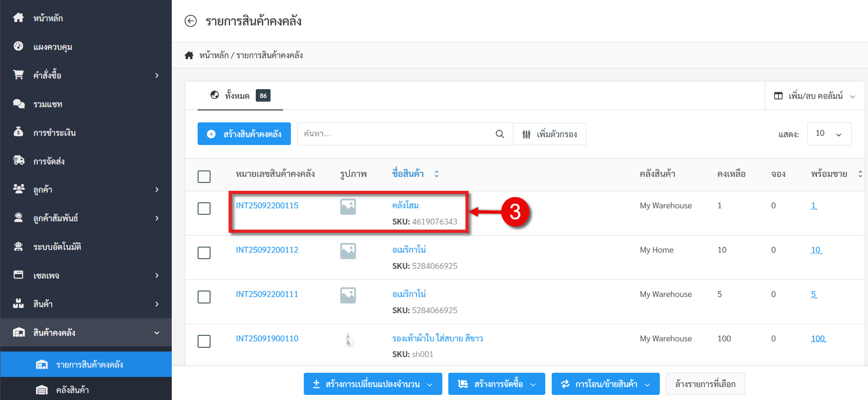
Task: Expand the เพิ่ม/ลบ คอลัมน์ dropdown
Action: (815, 96)
